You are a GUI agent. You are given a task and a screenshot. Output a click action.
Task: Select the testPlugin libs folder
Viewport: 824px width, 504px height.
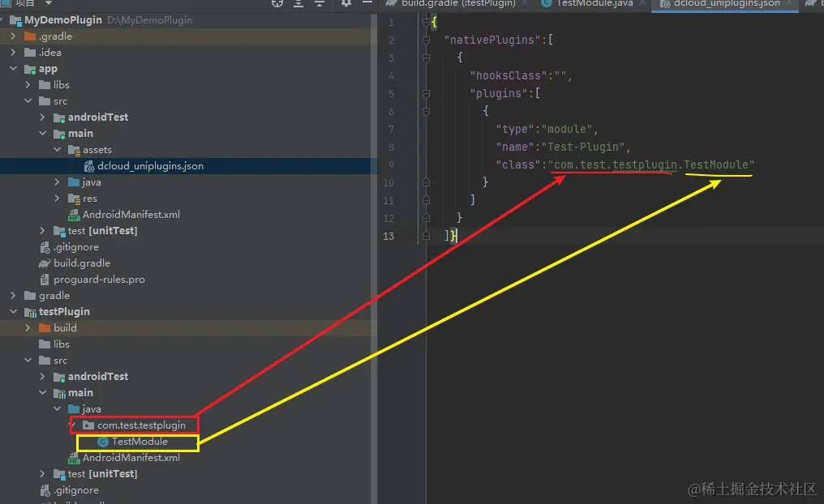(x=61, y=344)
